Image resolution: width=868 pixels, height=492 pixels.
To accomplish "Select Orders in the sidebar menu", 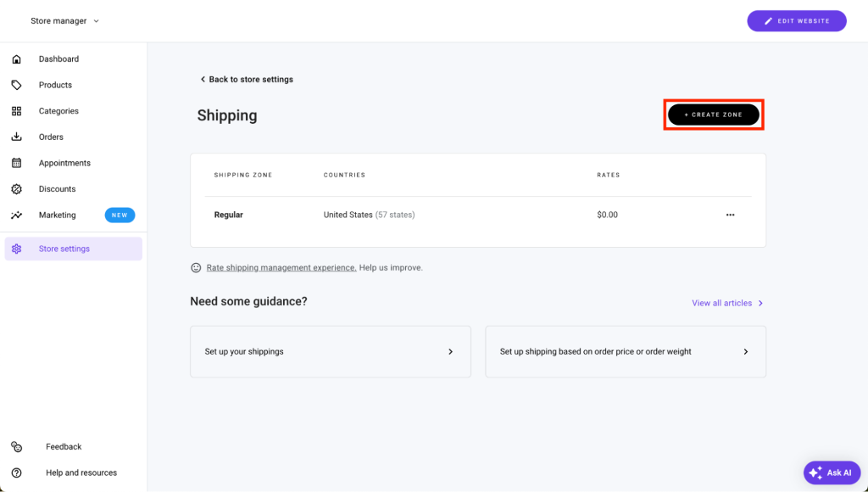I will pos(51,137).
